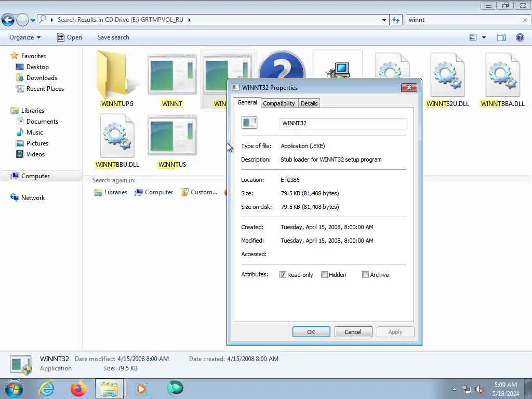Show hidden tray icons arrow
The height and width of the screenshot is (399, 532).
coord(454,390)
